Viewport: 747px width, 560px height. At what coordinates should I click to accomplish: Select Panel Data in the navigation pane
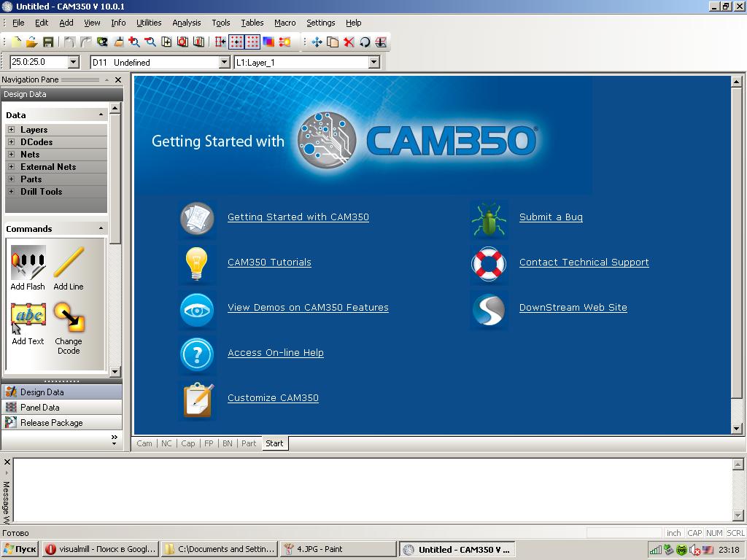(62, 407)
